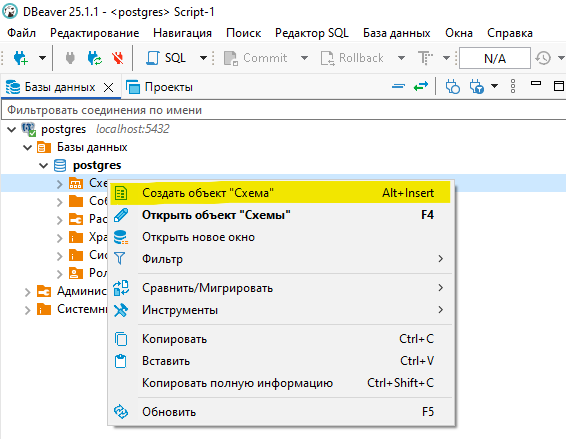
Task: Open the Rollback dropdown arrow
Action: 401,58
